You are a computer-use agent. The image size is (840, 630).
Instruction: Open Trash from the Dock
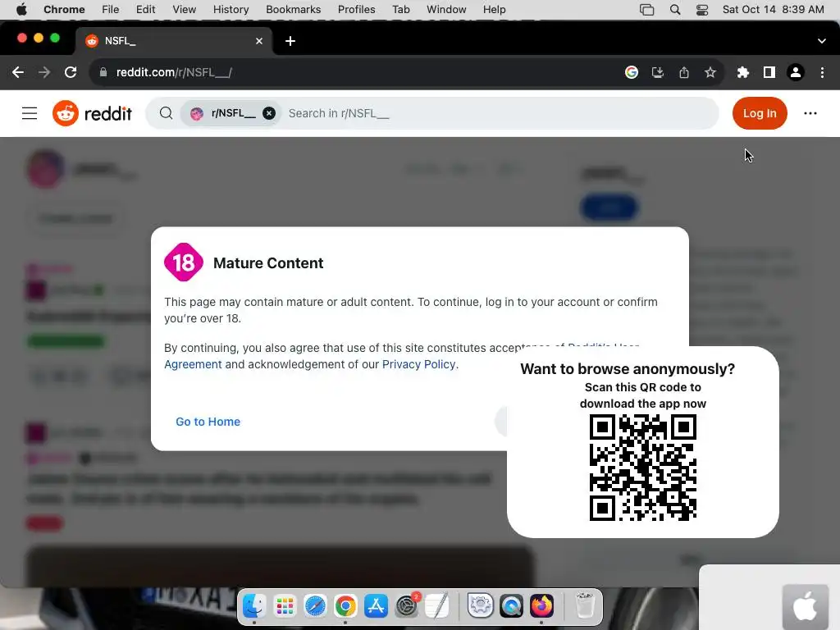[584, 605]
